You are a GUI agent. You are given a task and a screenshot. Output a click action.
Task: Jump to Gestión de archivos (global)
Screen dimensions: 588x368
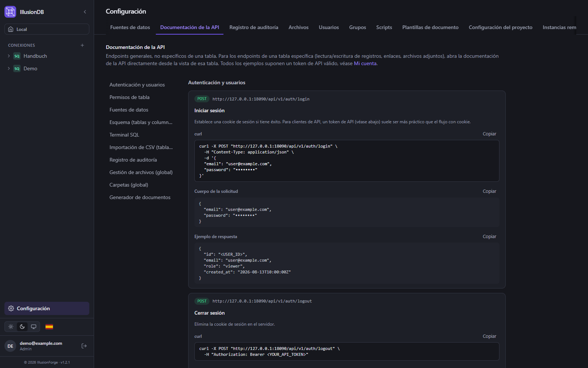coord(141,172)
